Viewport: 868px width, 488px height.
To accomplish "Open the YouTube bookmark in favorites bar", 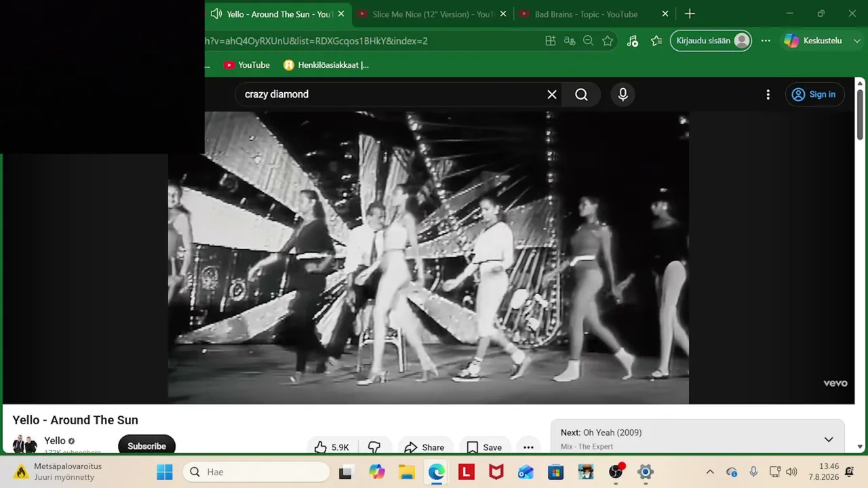I will (x=247, y=65).
